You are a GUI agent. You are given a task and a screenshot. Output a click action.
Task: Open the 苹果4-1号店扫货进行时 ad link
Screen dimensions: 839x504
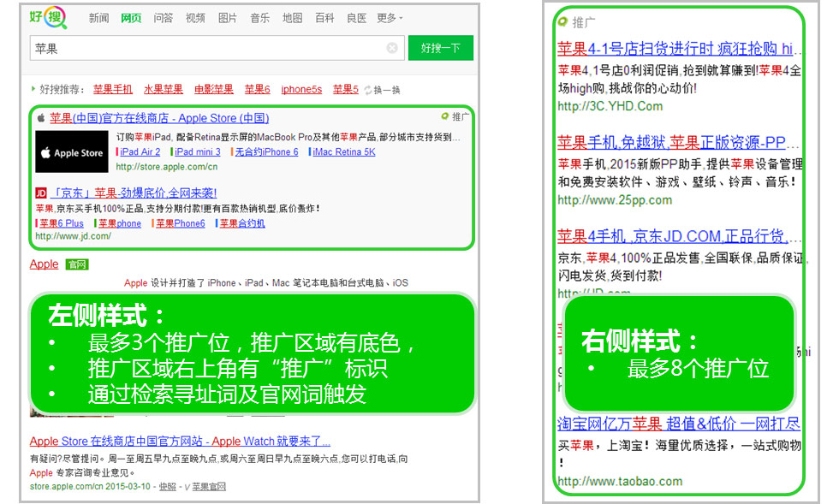(x=679, y=49)
